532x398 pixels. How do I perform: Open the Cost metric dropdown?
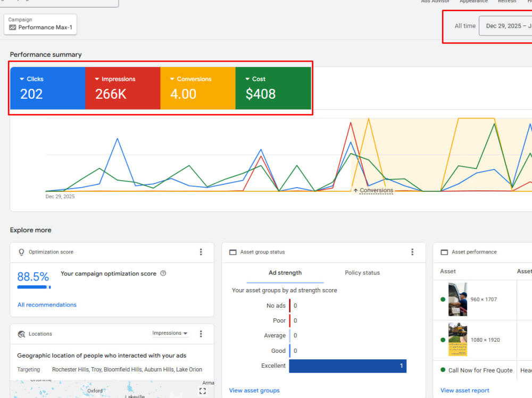(x=255, y=79)
